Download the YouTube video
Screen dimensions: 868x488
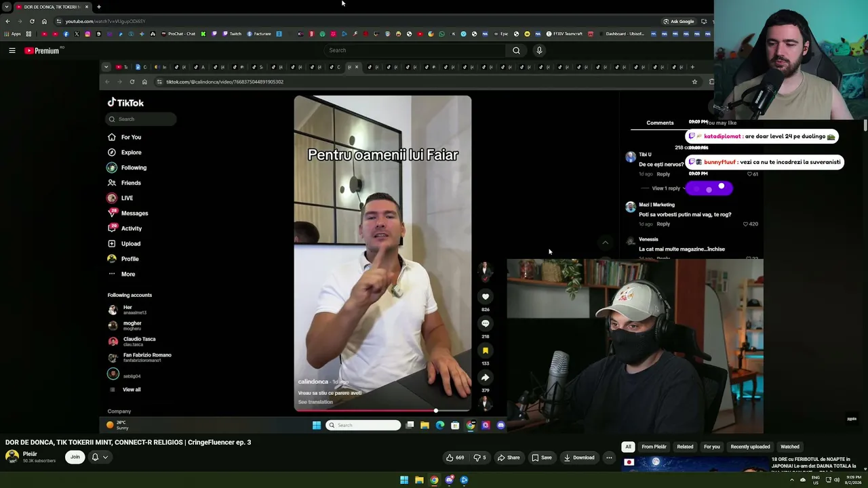[578, 457]
